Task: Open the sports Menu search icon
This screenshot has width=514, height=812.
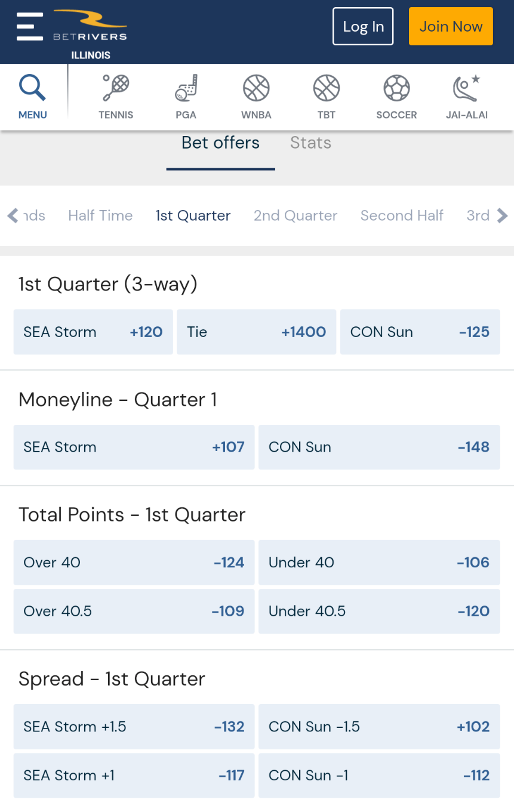Action: point(32,94)
